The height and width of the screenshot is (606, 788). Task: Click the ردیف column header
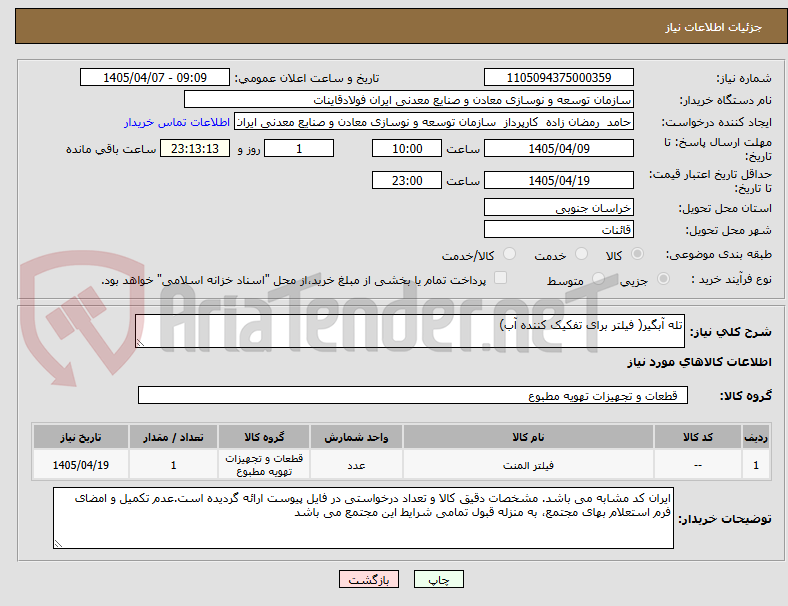point(755,437)
